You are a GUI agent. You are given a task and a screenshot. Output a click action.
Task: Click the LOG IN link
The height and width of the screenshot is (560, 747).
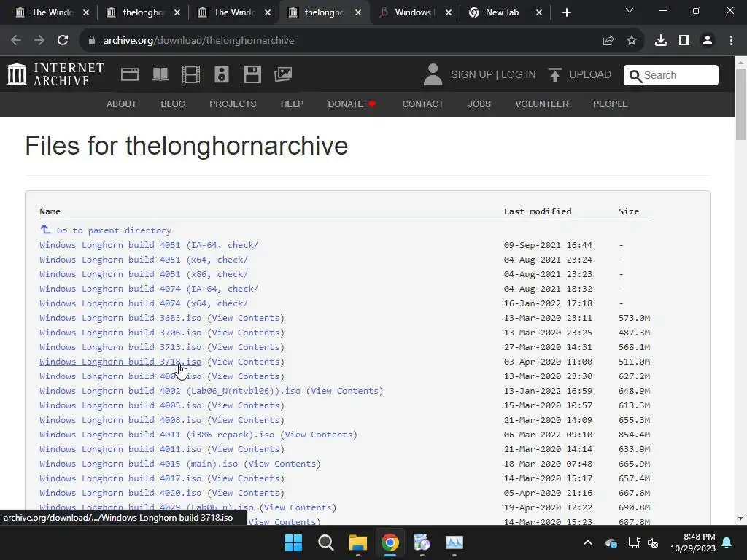coord(519,75)
